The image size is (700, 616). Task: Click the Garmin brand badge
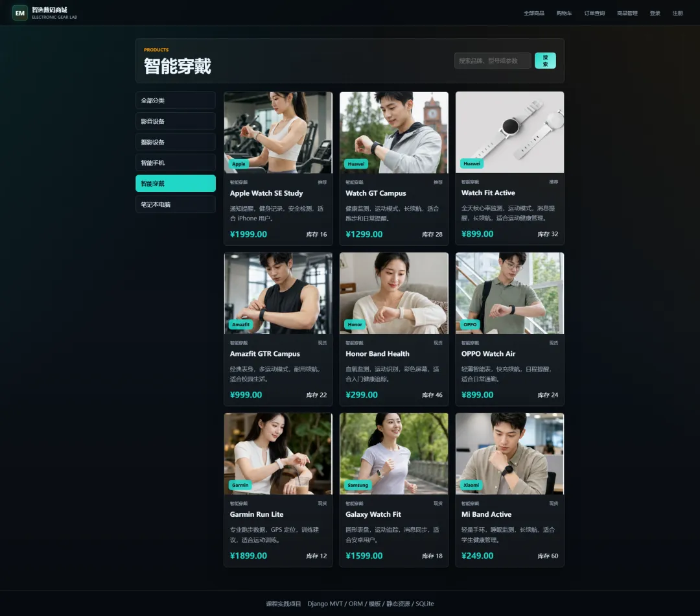pos(240,485)
